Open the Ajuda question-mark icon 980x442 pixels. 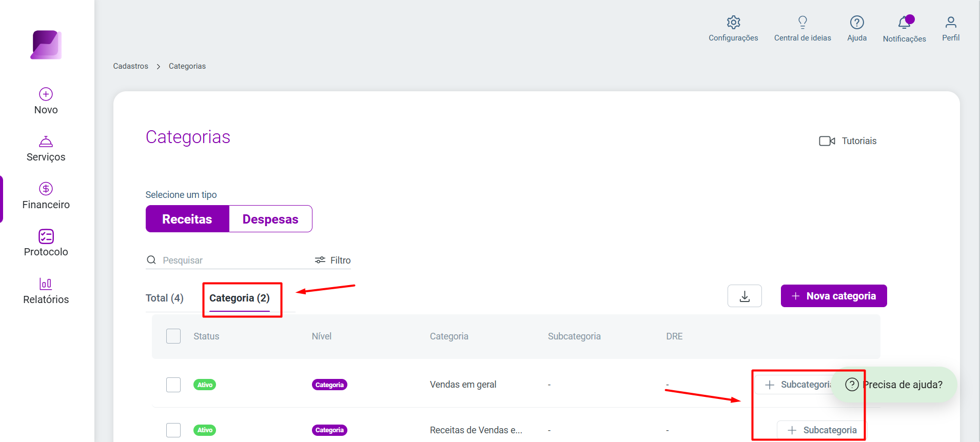click(857, 22)
